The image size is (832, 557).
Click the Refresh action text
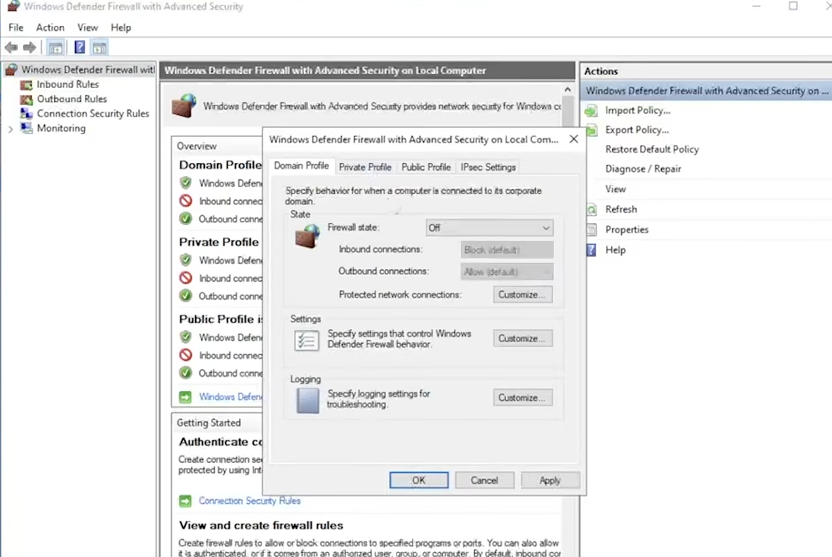(x=621, y=210)
